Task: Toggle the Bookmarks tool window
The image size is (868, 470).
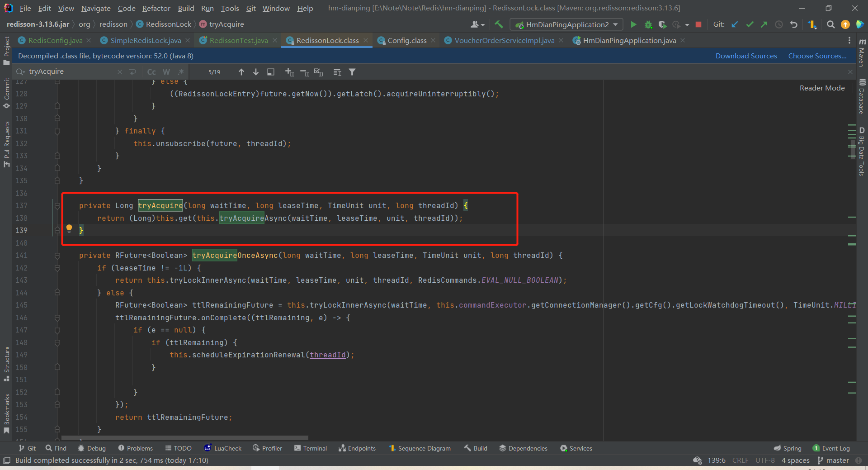Action: point(6,413)
